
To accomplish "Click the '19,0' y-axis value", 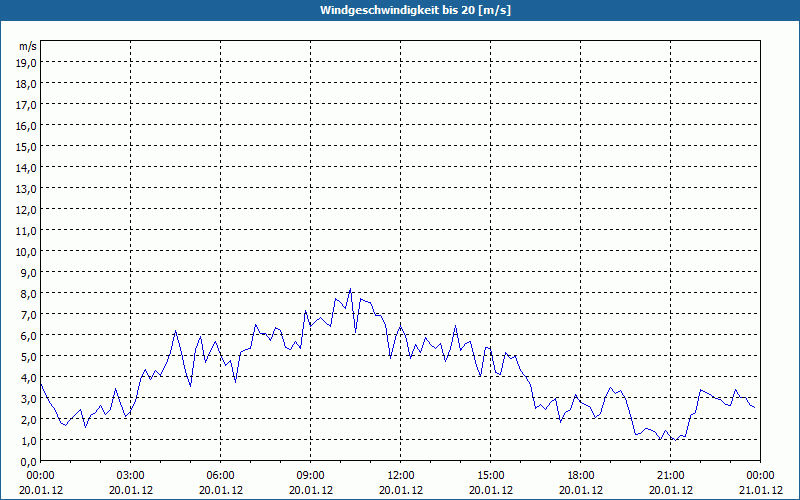I will point(27,63).
